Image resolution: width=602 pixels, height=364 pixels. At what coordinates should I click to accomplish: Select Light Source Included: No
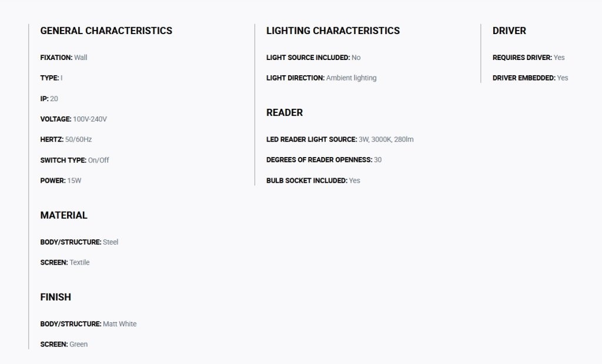313,58
